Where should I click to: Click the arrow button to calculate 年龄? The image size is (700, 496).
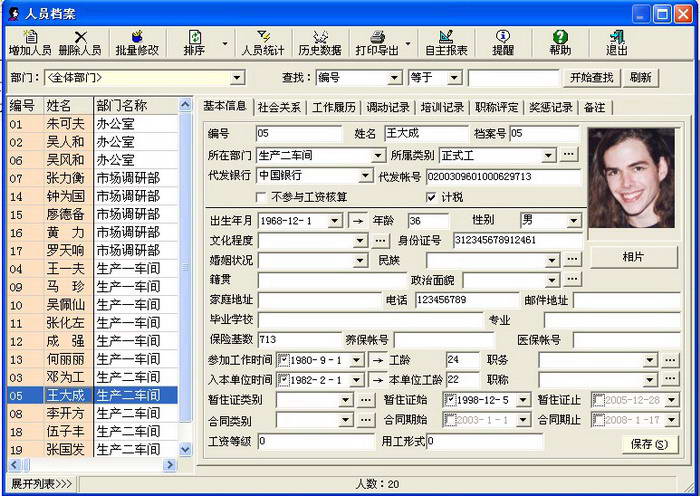(x=358, y=221)
